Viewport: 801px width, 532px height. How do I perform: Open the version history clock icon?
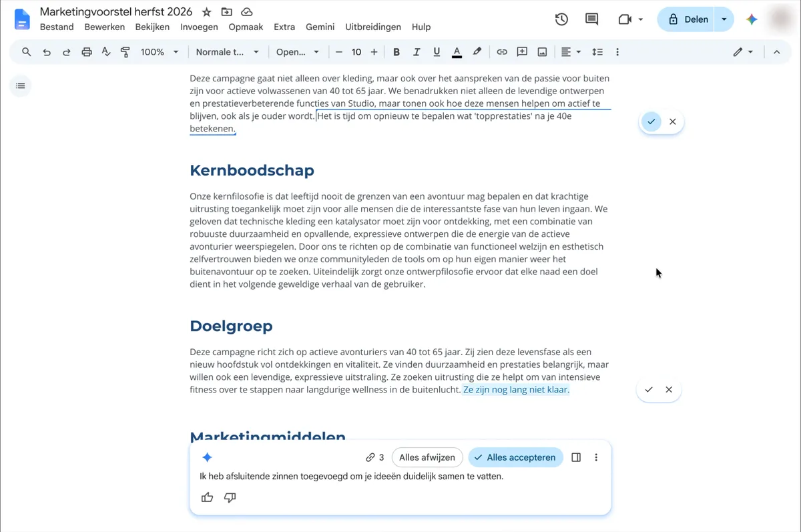[x=561, y=19]
